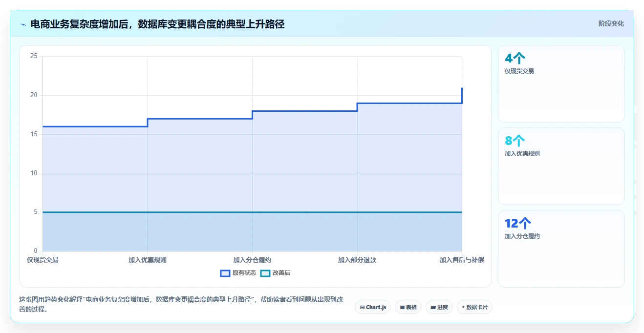Click the 数据卡片 sparkle icon
This screenshot has height=333, width=644.
463,307
